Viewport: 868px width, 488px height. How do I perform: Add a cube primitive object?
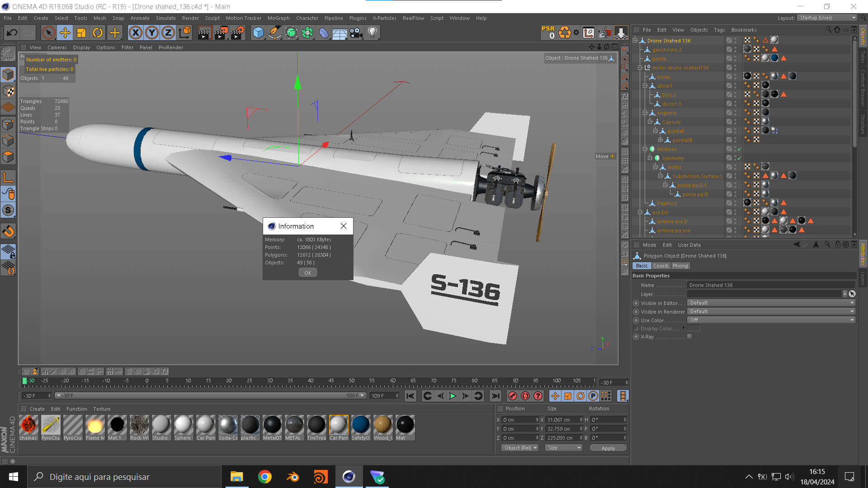point(258,33)
